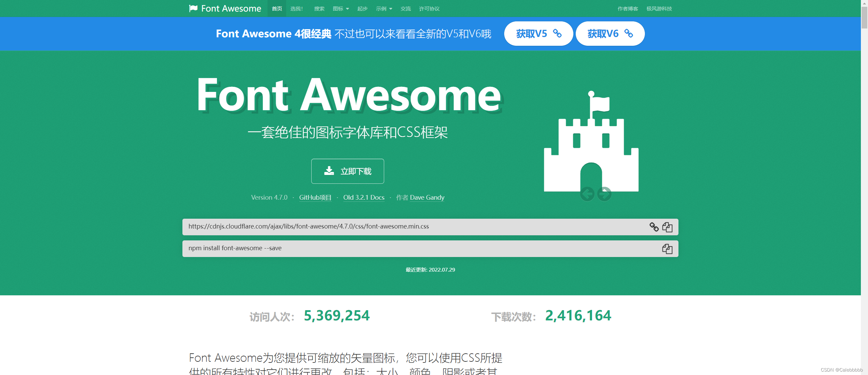Click the 获取V6 button

pos(610,33)
